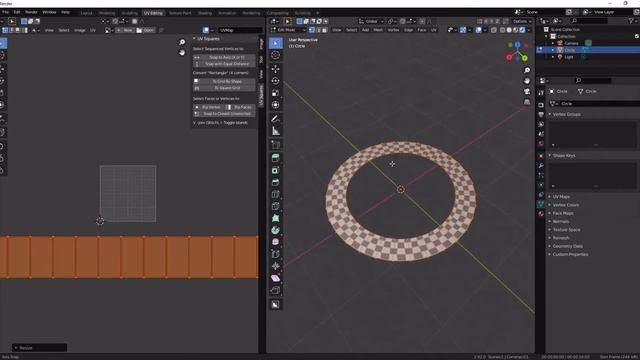Select the Tweak select tool in 3D viewport
The width and height of the screenshot is (640, 360).
pyautogui.click(x=276, y=43)
